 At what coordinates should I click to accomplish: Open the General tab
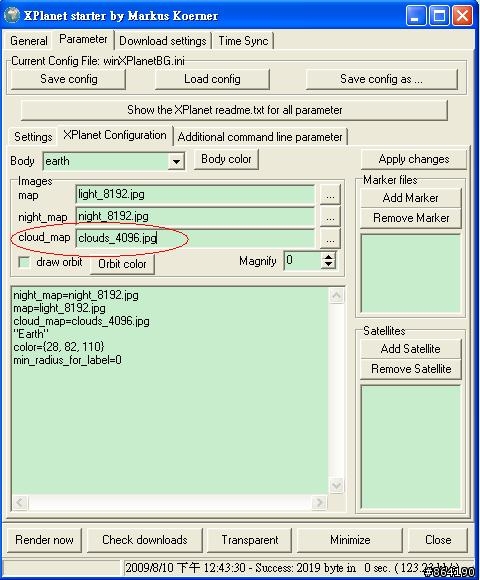[x=29, y=40]
